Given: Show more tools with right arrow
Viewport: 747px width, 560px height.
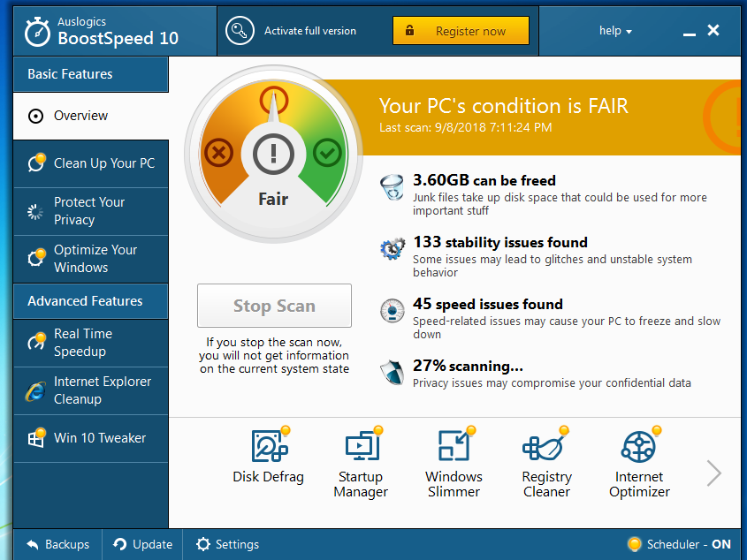Looking at the screenshot, I should (x=713, y=473).
